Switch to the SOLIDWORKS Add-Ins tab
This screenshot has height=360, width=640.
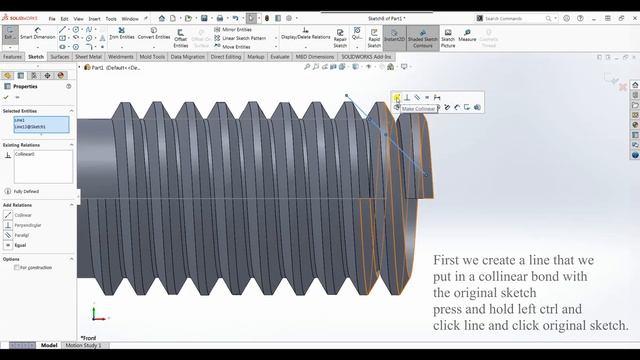pyautogui.click(x=366, y=57)
